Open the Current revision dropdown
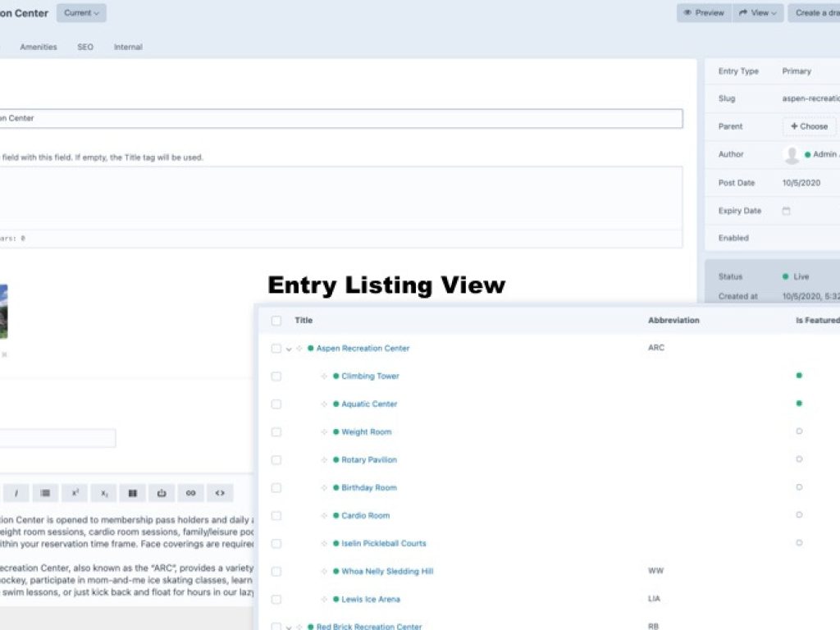The image size is (840, 630). pyautogui.click(x=81, y=12)
